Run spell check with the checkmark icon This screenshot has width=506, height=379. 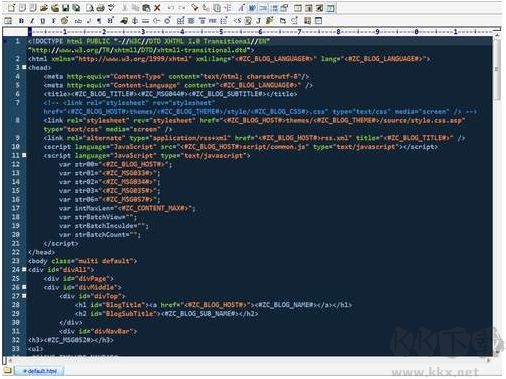pos(111,7)
